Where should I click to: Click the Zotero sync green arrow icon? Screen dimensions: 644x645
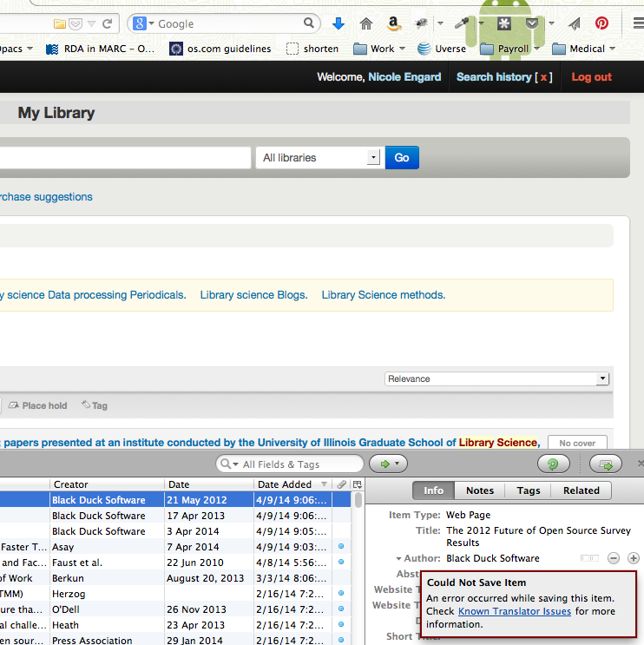553,464
